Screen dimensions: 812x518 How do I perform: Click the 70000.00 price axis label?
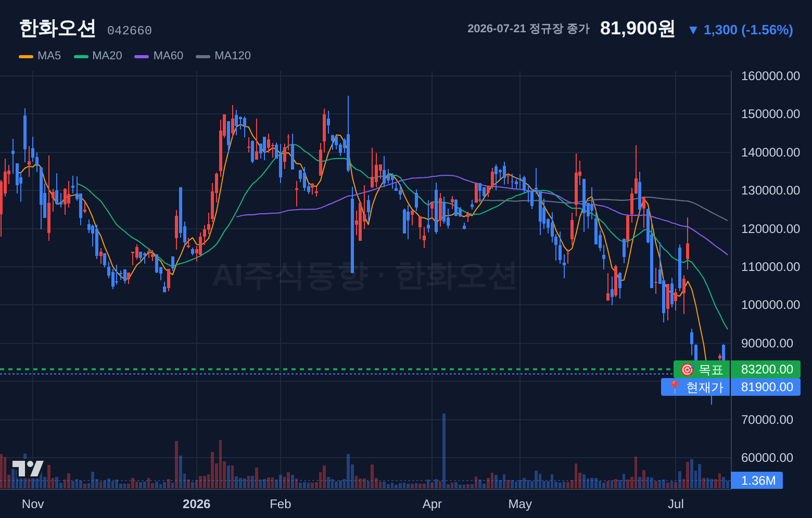point(767,420)
